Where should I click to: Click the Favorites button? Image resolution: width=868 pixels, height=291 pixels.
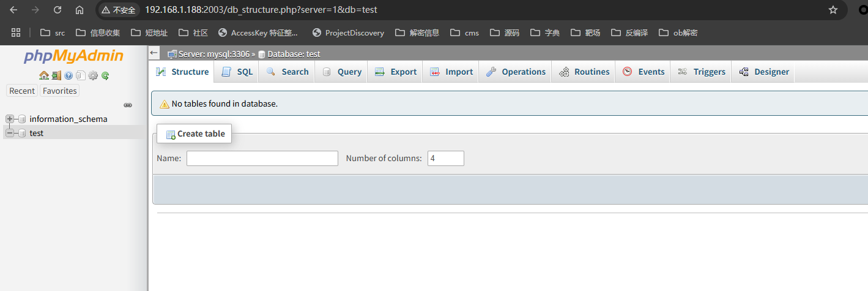[x=59, y=91]
